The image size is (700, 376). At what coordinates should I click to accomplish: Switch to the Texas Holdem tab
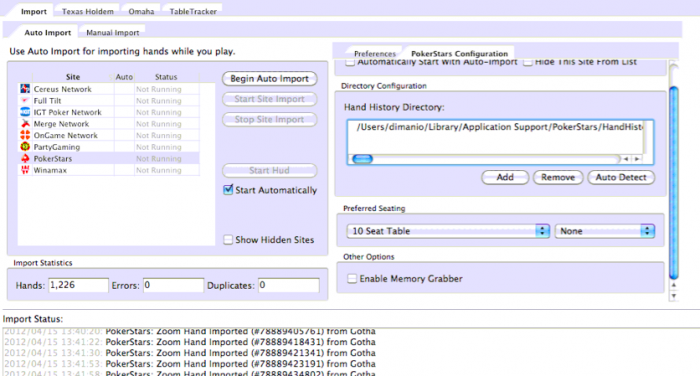88,11
